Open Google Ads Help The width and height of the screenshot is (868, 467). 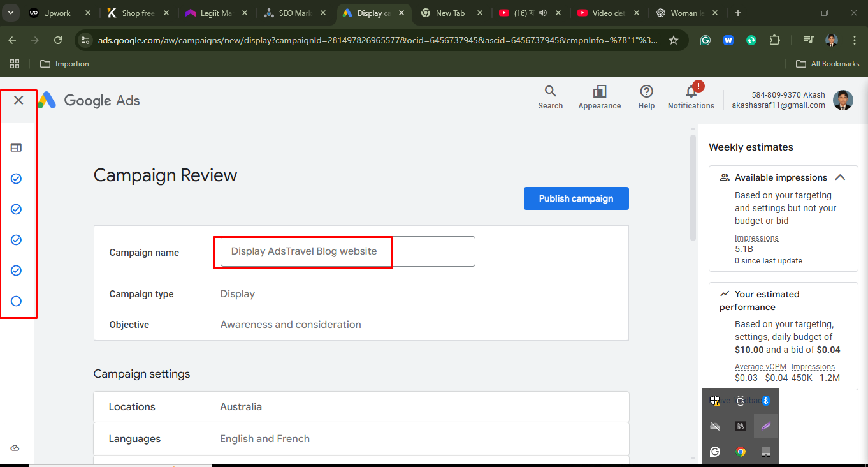646,96
